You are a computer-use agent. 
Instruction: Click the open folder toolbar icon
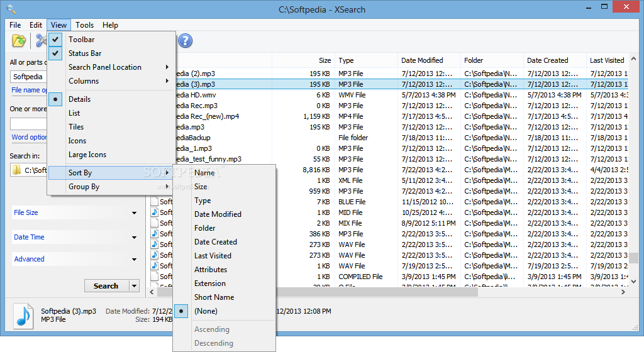click(19, 41)
